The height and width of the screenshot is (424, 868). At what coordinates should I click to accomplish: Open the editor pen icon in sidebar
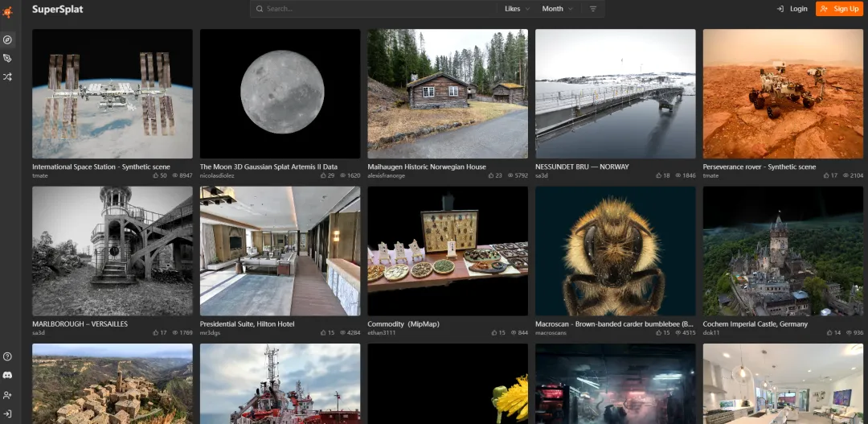coord(7,58)
